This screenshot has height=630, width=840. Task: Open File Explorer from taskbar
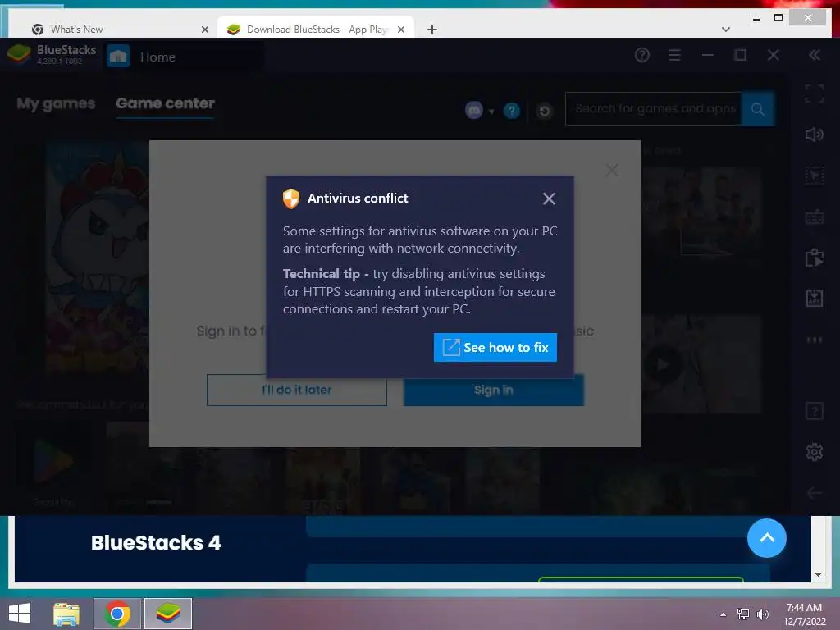point(66,614)
